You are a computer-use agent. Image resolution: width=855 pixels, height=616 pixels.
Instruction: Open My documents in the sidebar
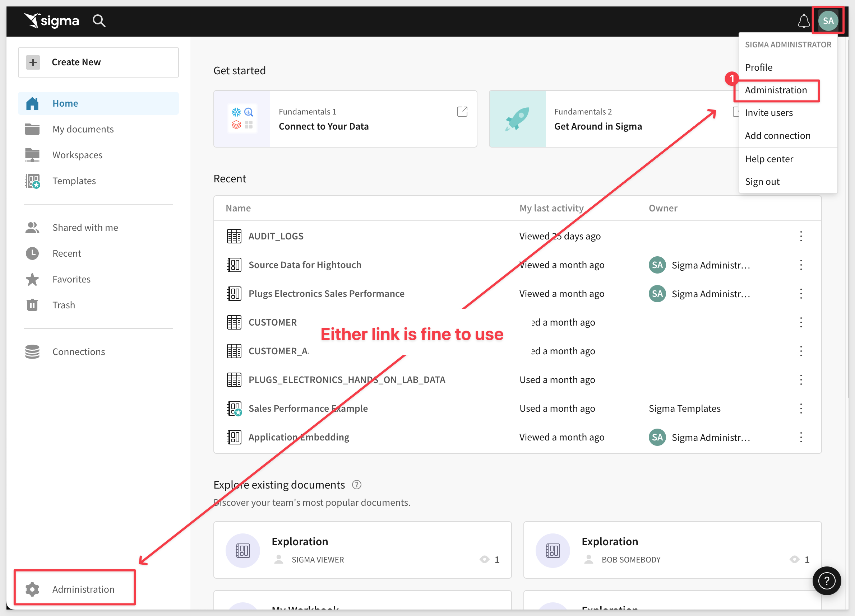coord(98,129)
